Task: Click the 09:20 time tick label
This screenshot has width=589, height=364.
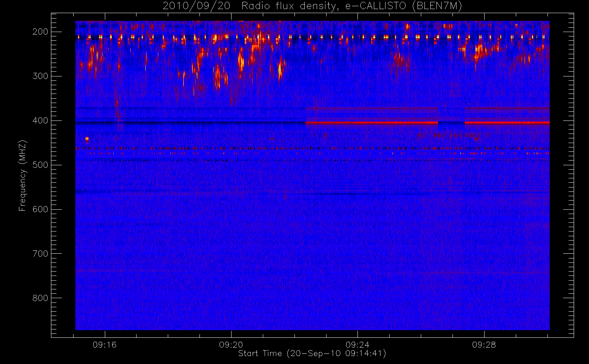Action: coord(231,345)
